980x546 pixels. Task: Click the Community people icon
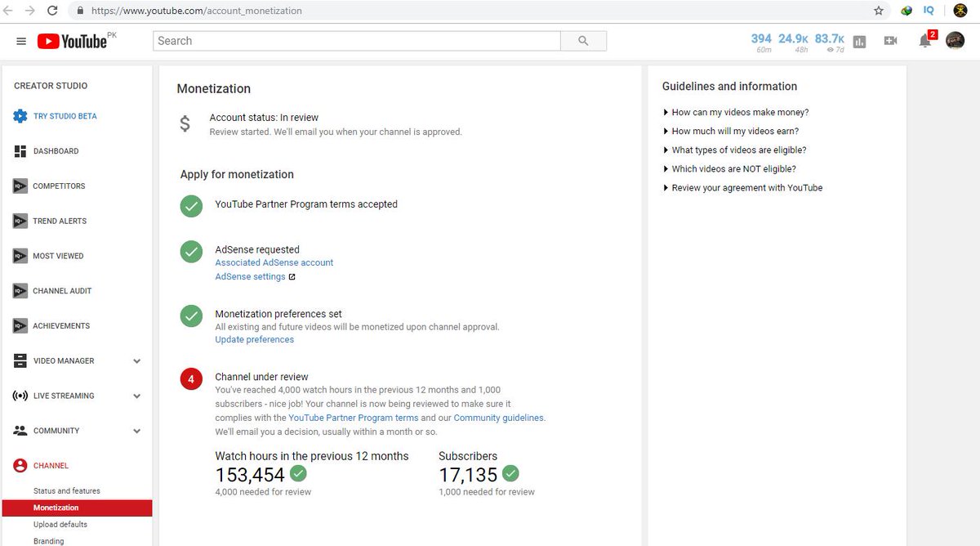pyautogui.click(x=20, y=431)
